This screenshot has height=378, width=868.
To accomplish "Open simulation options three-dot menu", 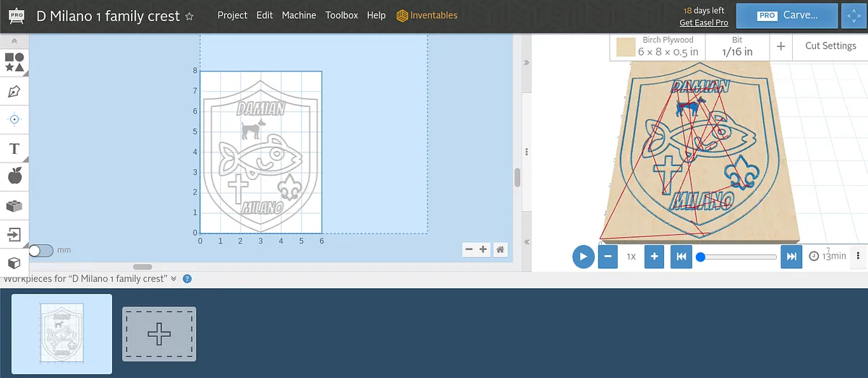I will click(x=858, y=256).
